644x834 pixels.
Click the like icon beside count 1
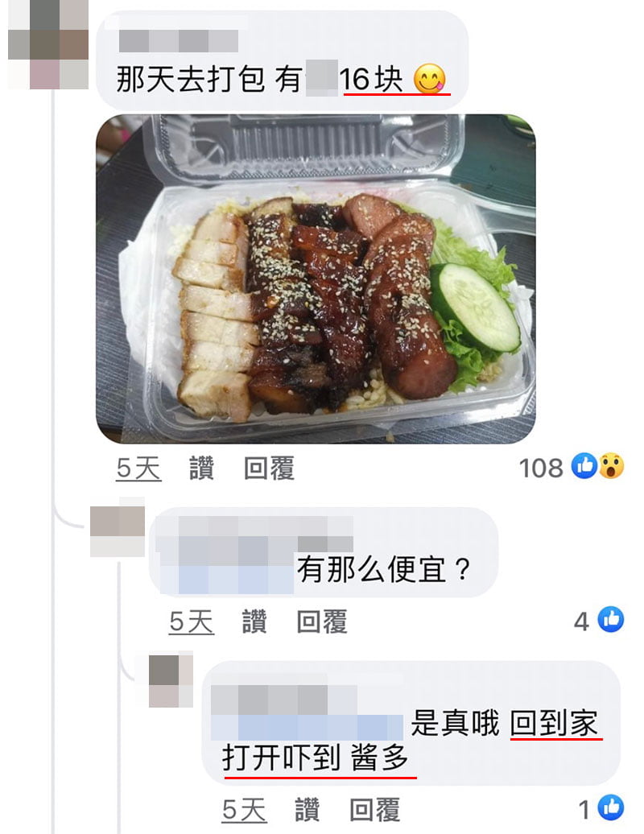point(611,808)
